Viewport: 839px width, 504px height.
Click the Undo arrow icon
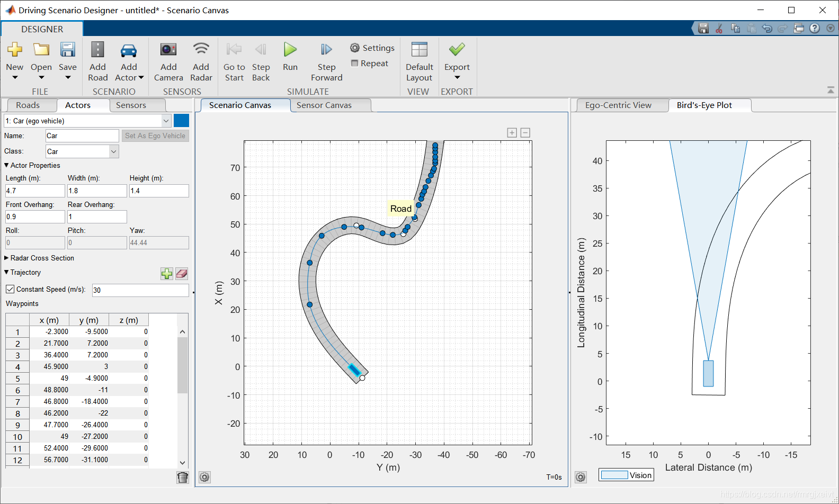767,28
